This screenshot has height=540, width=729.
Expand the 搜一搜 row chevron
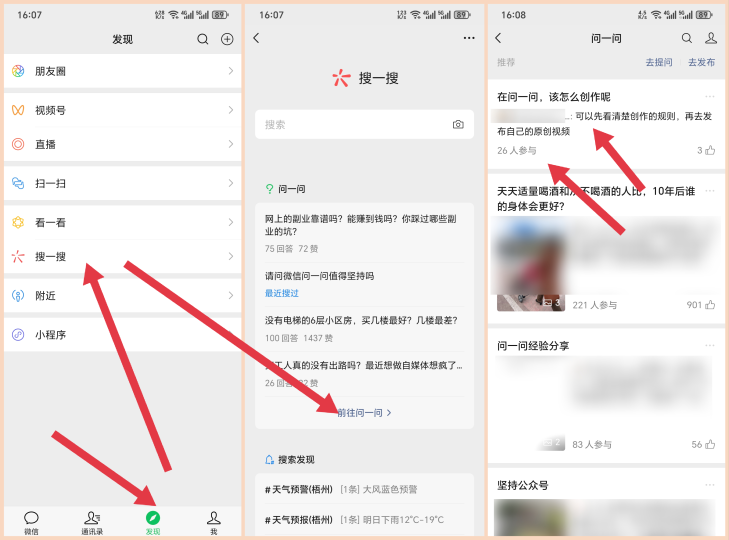click(231, 256)
